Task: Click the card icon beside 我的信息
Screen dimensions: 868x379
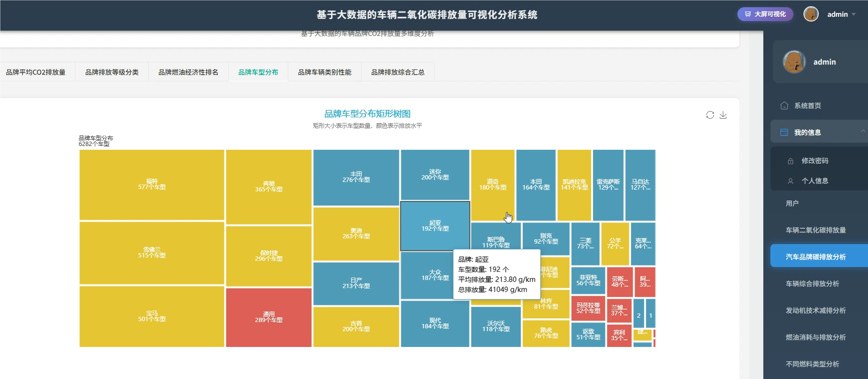Action: tap(784, 132)
